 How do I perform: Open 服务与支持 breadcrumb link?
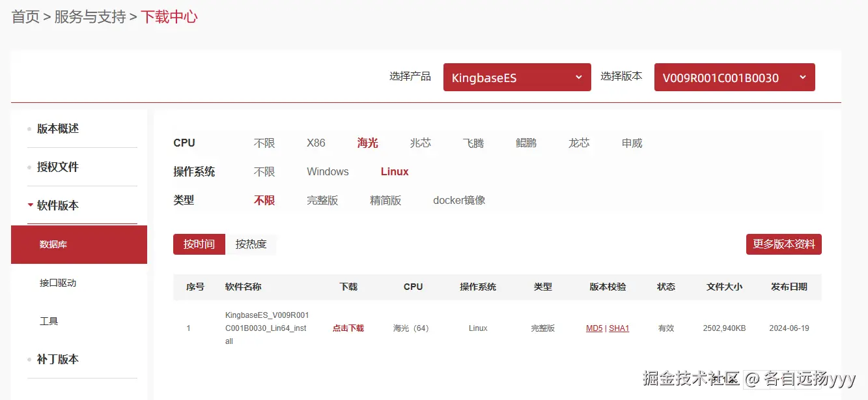pos(90,17)
